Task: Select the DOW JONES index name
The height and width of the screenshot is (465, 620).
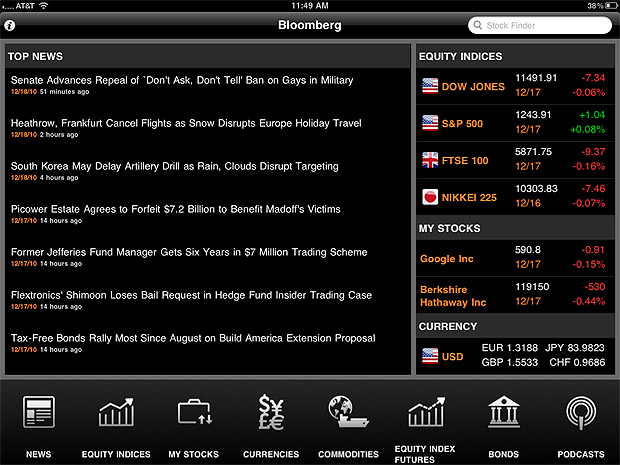Action: (473, 87)
